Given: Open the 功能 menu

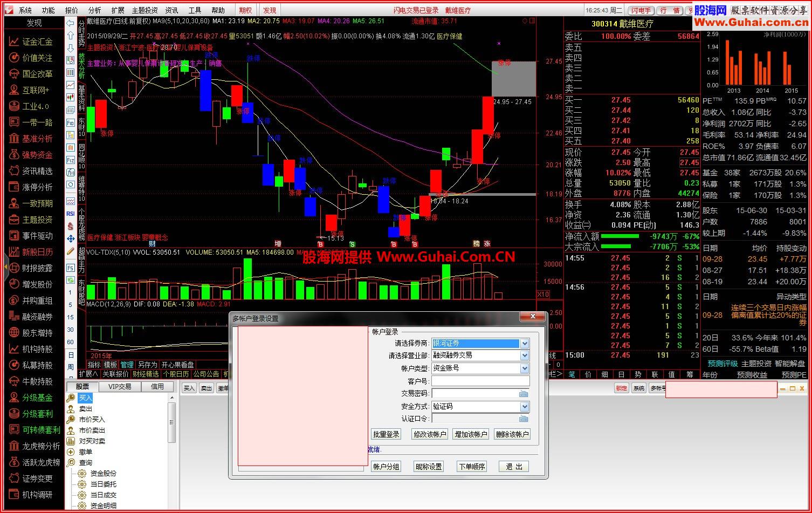Looking at the screenshot, I should point(49,10).
